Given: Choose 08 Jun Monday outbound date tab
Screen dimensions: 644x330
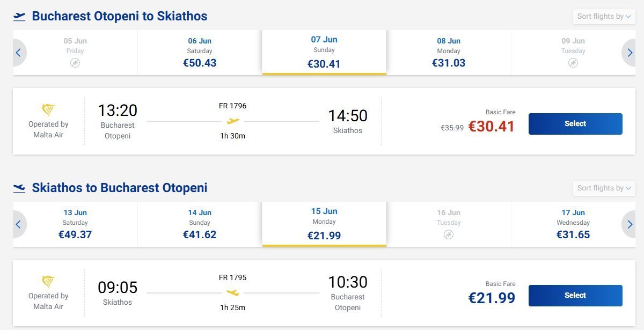Looking at the screenshot, I should click(449, 53).
